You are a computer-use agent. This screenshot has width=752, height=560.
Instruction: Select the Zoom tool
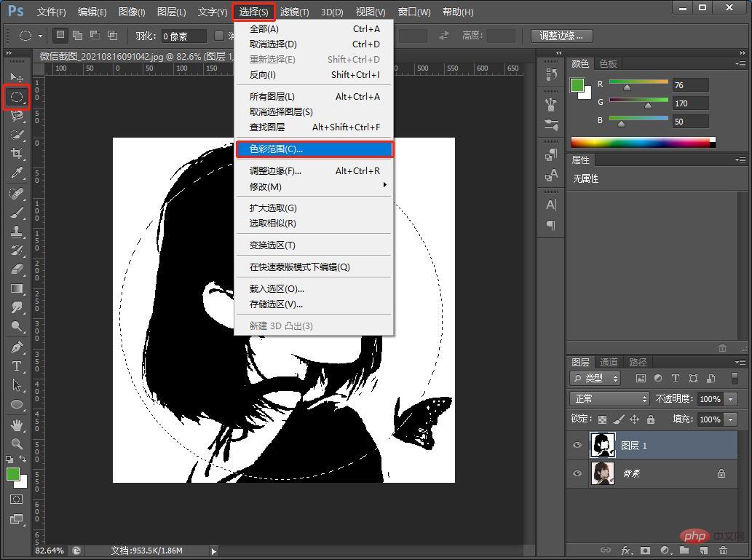16,443
